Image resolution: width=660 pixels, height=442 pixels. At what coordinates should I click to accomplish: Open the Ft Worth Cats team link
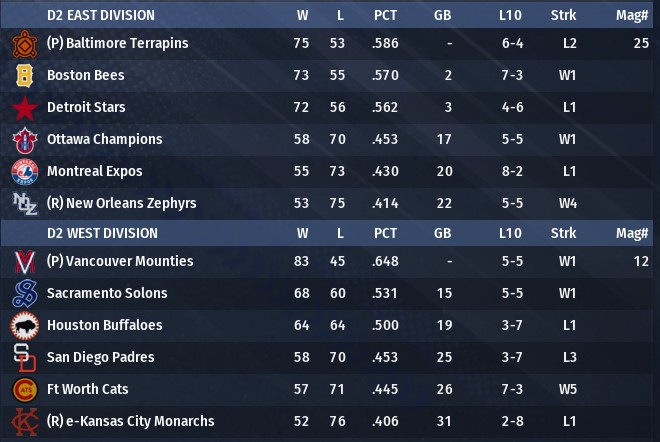click(x=88, y=389)
